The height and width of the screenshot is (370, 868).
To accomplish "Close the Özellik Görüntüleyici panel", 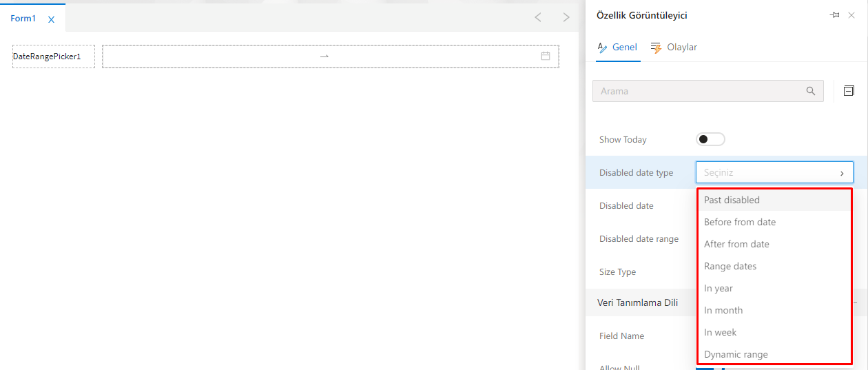I will tap(851, 15).
